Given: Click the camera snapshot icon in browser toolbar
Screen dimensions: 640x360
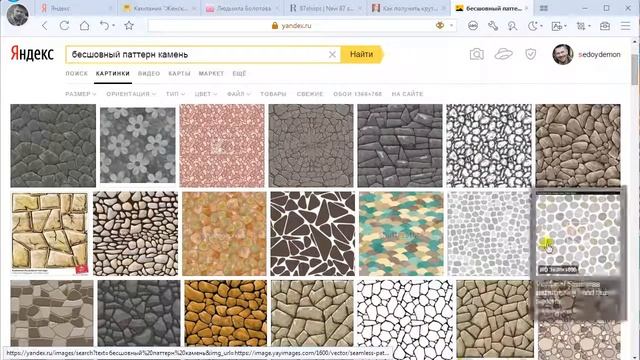Looking at the screenshot, I should click(605, 26).
